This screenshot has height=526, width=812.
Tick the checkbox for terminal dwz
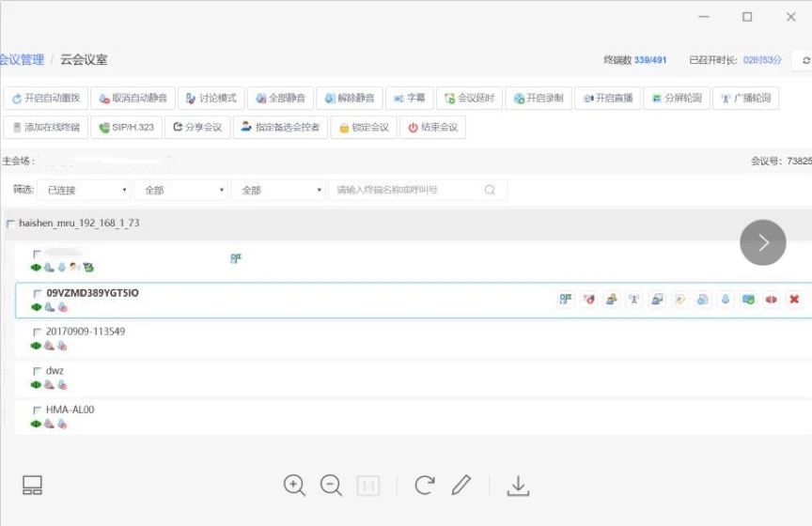(38, 371)
